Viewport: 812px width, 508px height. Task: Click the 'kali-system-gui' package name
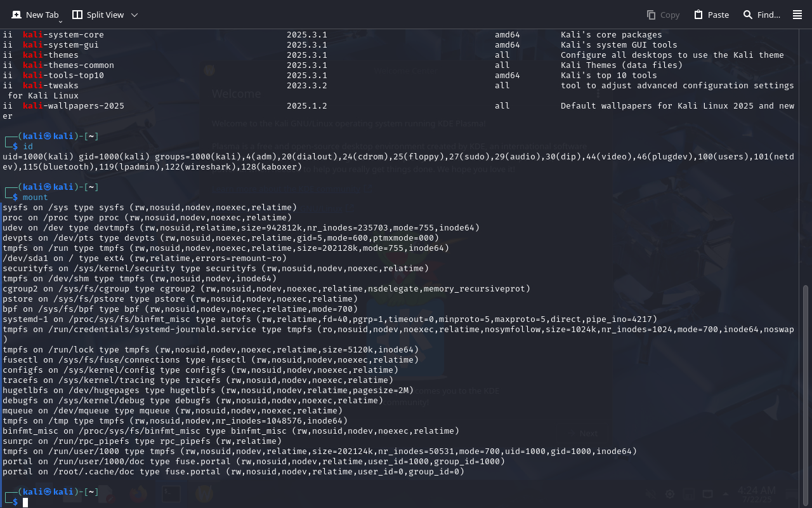61,45
